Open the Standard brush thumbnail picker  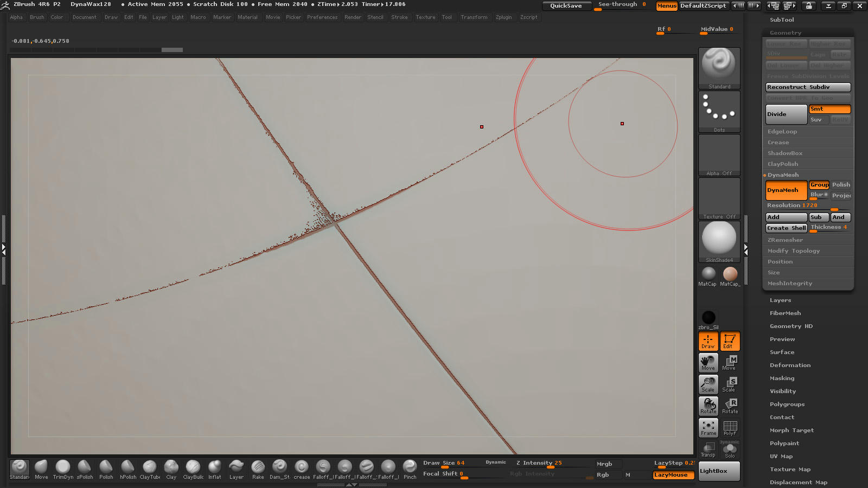click(x=719, y=68)
